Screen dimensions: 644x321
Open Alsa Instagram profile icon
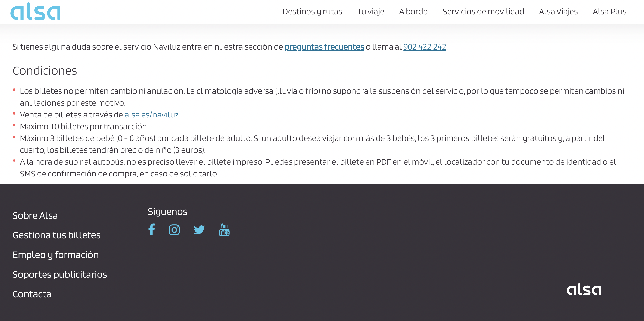click(x=174, y=230)
